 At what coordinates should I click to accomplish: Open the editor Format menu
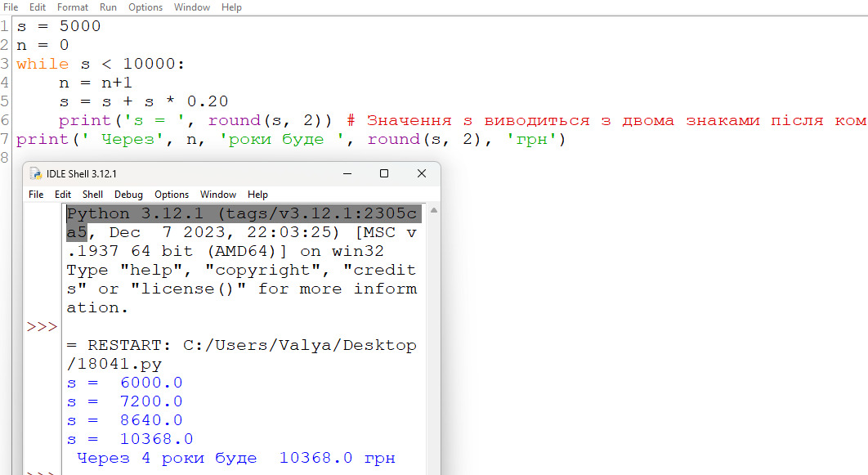(73, 7)
